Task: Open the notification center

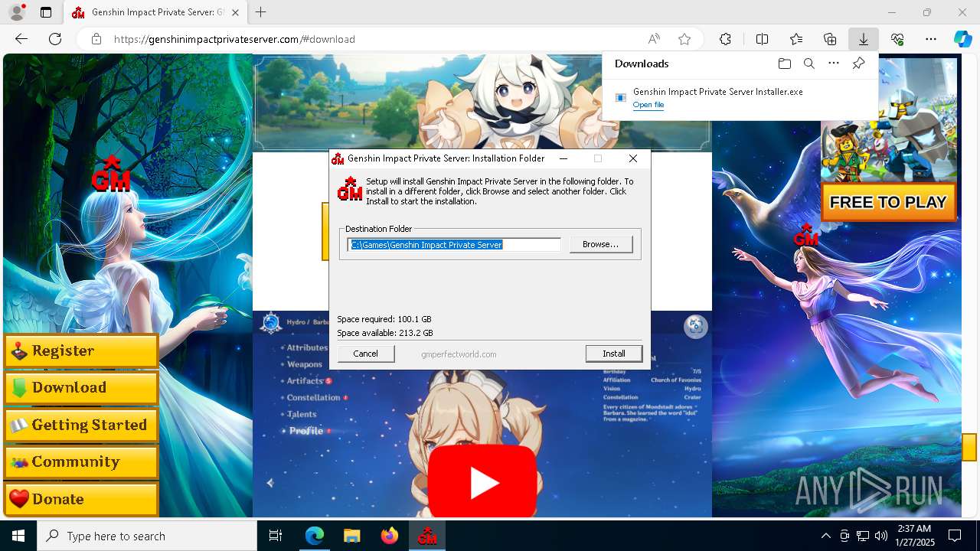Action: pos(955,536)
